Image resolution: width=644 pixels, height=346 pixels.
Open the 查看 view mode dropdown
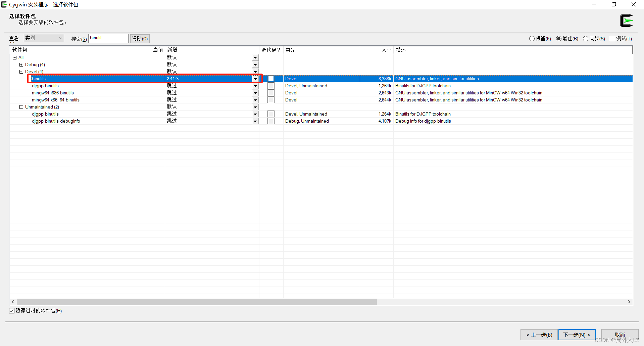click(x=44, y=38)
